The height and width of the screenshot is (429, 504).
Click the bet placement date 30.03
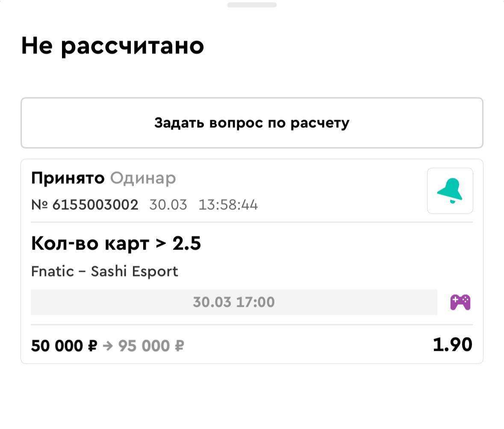(x=168, y=205)
